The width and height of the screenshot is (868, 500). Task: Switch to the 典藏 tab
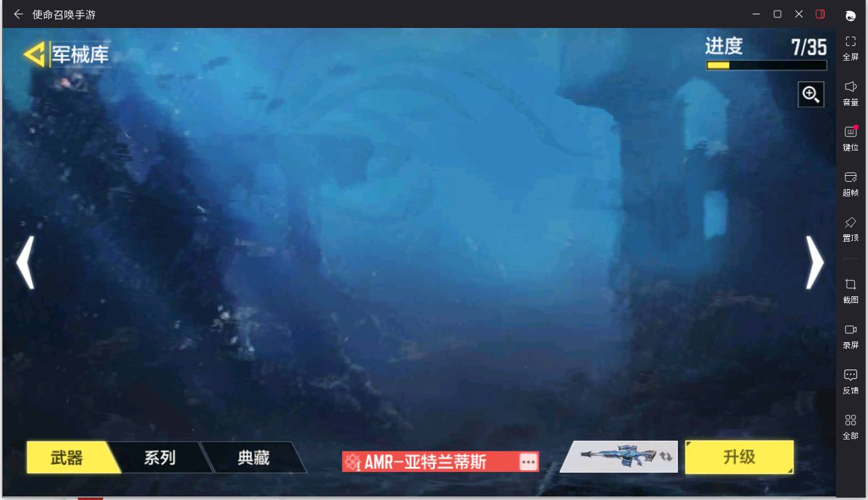point(253,457)
